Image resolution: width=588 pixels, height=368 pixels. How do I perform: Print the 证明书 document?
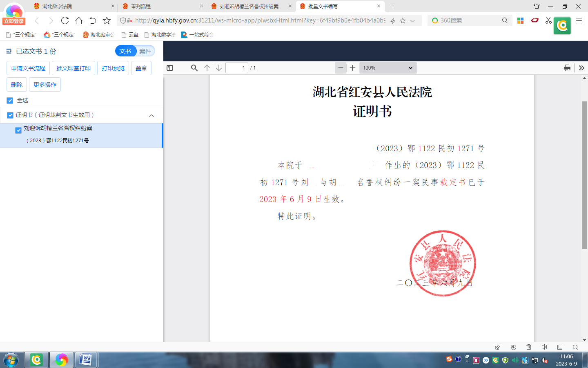567,68
